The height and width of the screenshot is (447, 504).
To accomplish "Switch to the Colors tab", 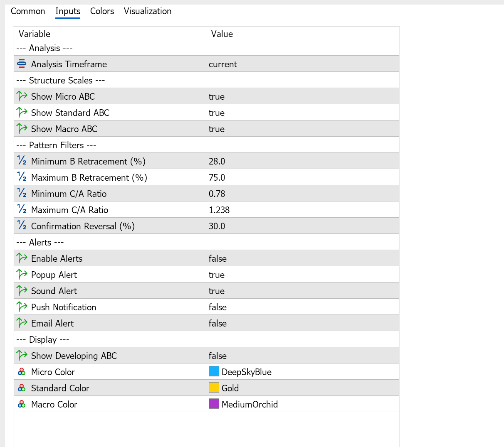I will [102, 11].
